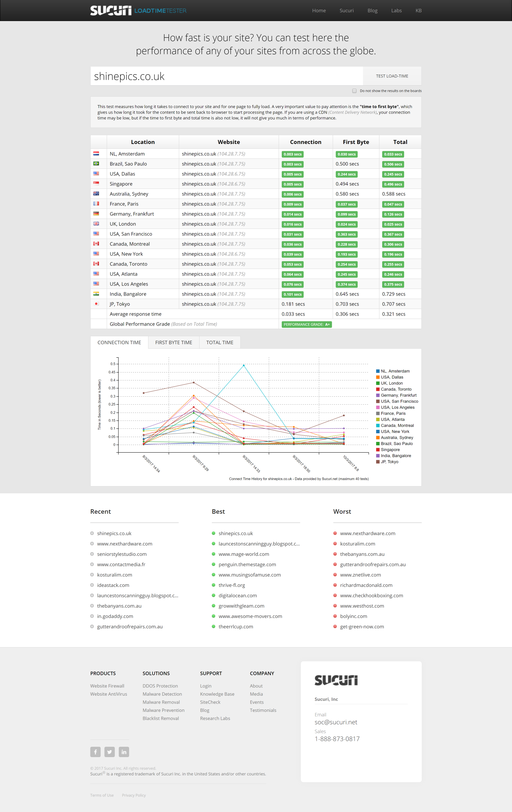Click the Singapore flag icon

pyautogui.click(x=96, y=184)
